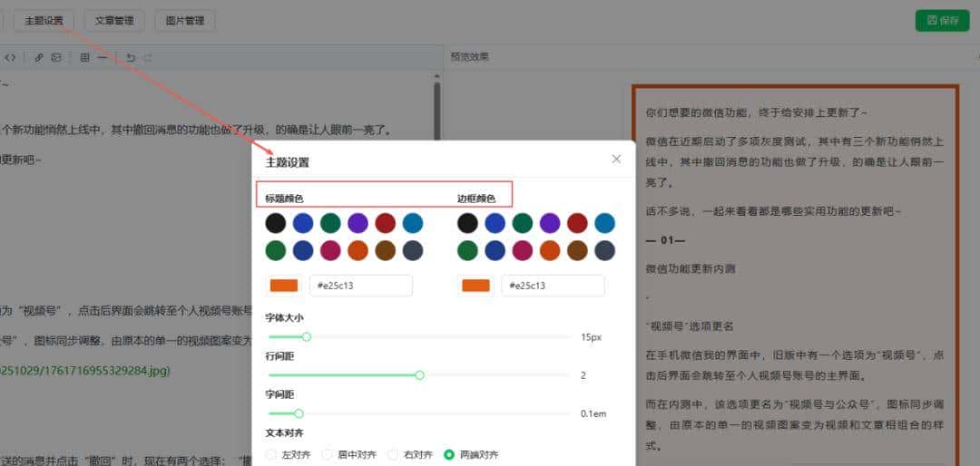Pick black swatch under 边框颜色
Viewport: 980px width, 466px height.
coord(467,223)
